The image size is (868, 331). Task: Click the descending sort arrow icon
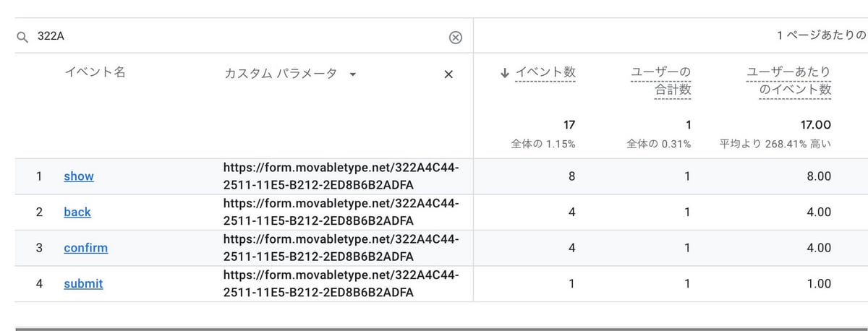click(505, 72)
